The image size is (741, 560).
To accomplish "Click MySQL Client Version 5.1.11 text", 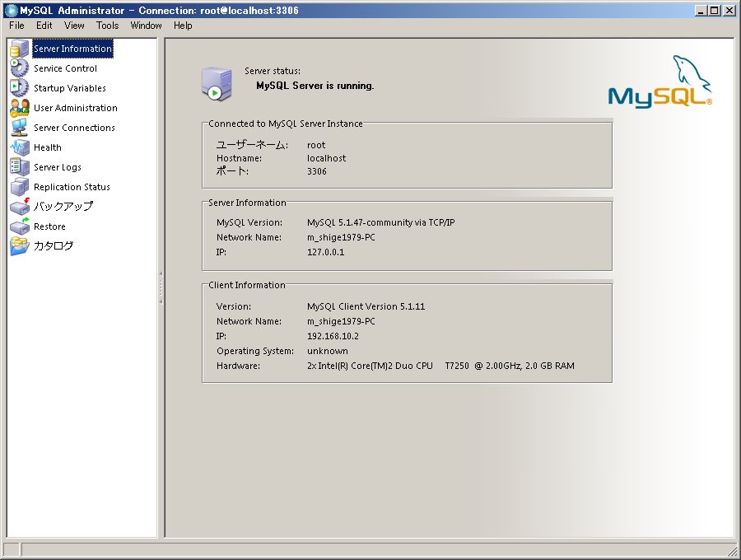I will click(x=366, y=306).
